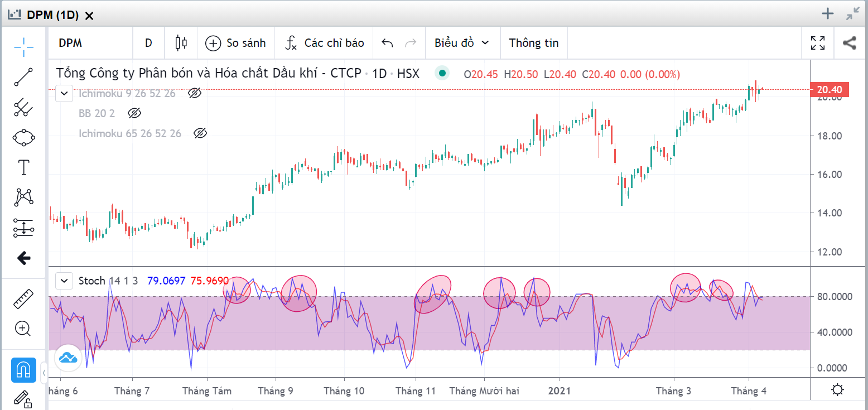Select the pitchfork drawing tool
Viewport: 868px width, 410px height.
tap(23, 107)
